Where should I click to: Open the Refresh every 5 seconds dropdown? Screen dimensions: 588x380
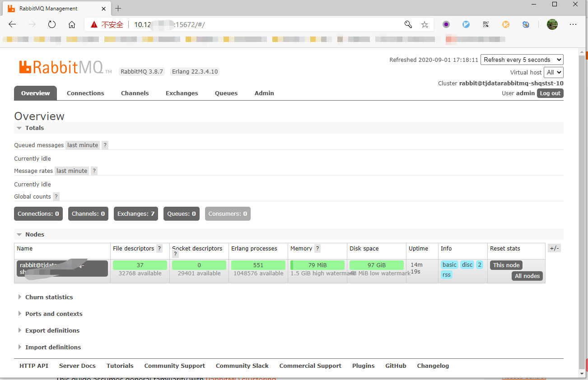pos(522,60)
